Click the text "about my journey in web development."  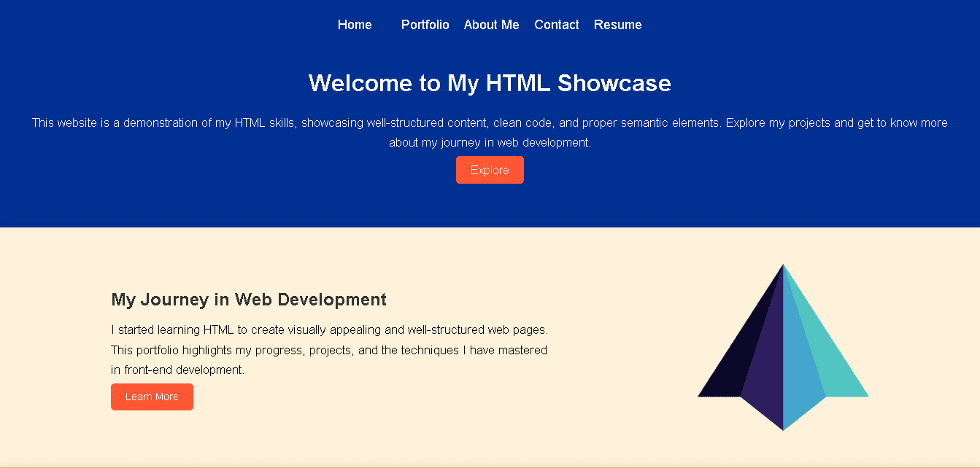pos(490,143)
